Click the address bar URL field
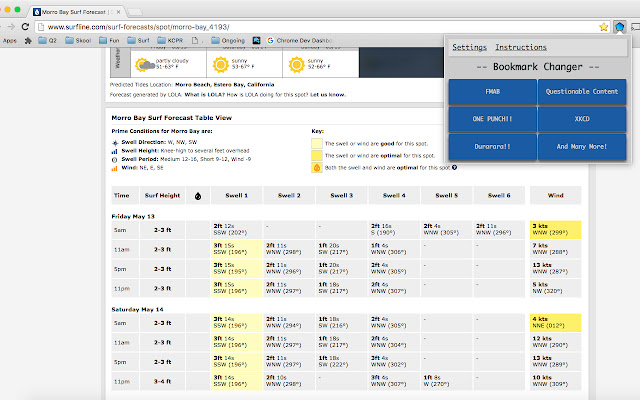 pos(316,27)
